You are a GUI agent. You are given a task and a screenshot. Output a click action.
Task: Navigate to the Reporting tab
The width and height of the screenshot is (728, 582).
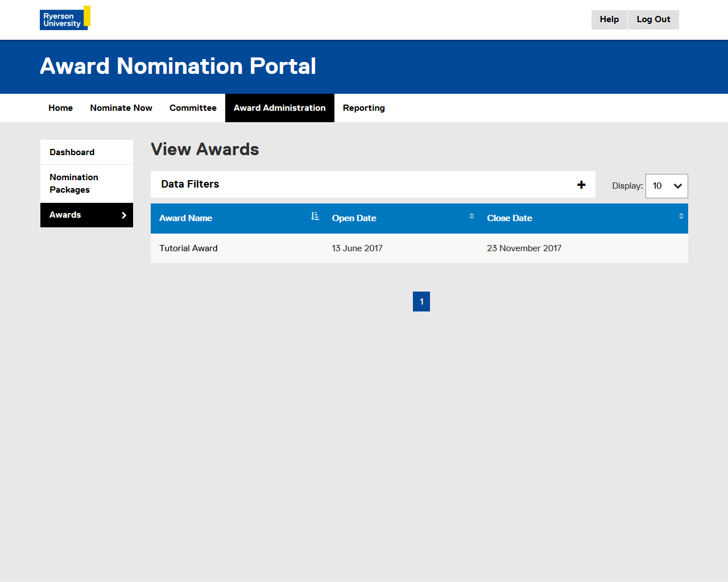click(x=363, y=108)
